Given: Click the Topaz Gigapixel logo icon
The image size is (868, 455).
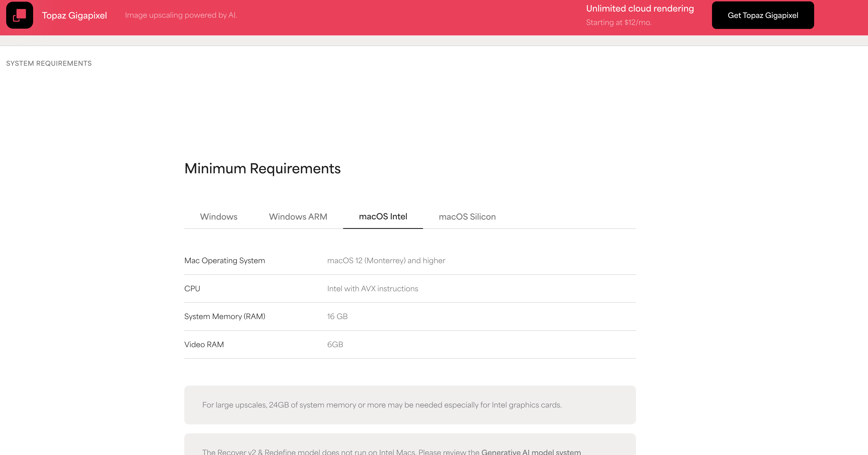Looking at the screenshot, I should [x=20, y=15].
